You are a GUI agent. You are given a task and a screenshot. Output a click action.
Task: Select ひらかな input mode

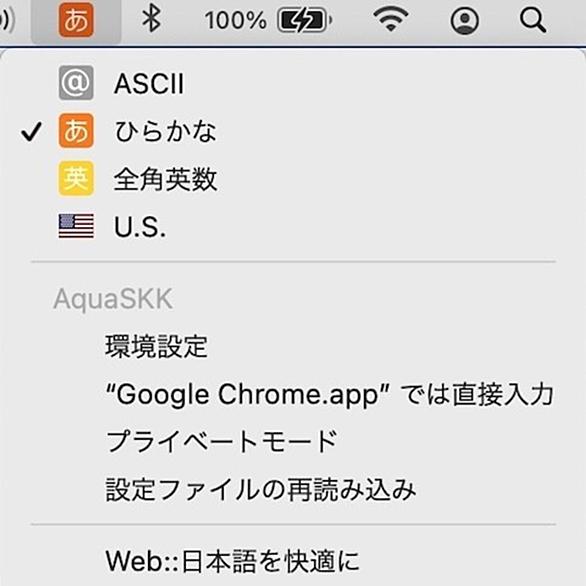[293, 131]
